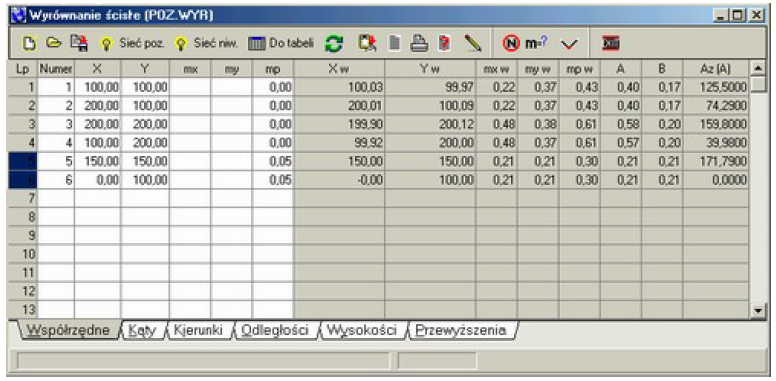Click the 'Do tabeli' toolbar button

click(x=281, y=44)
